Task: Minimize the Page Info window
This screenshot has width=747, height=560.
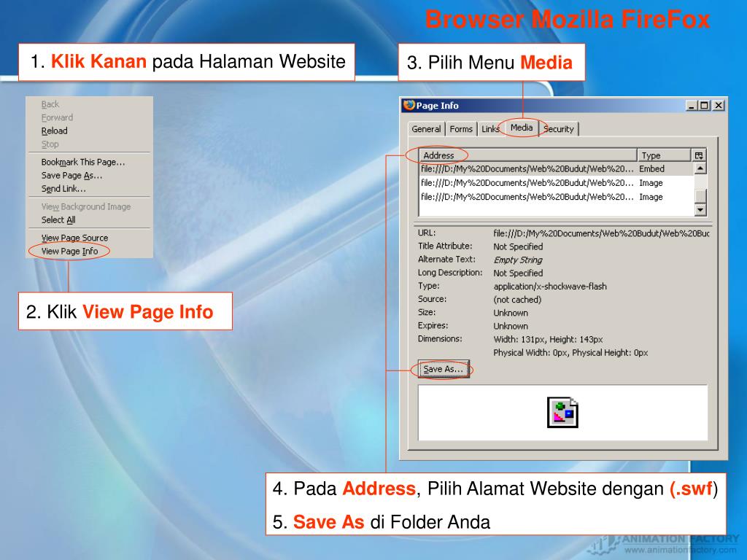Action: 692,105
